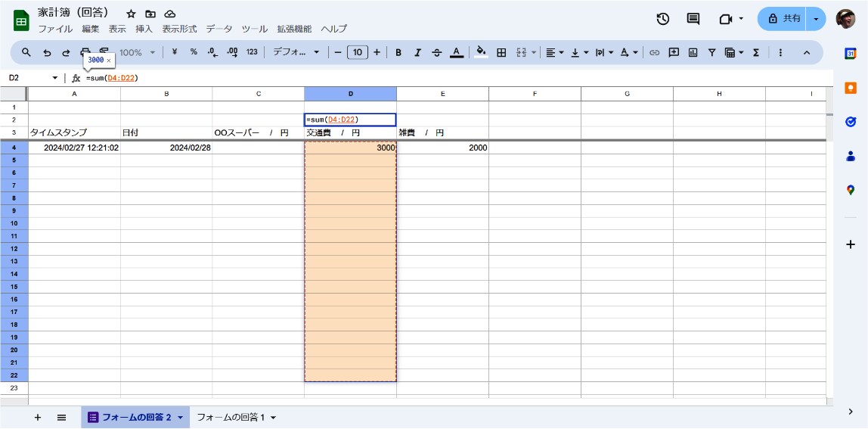Screen dimensions: 868x429
Task: Open the Google account avatar
Action: 845,19
